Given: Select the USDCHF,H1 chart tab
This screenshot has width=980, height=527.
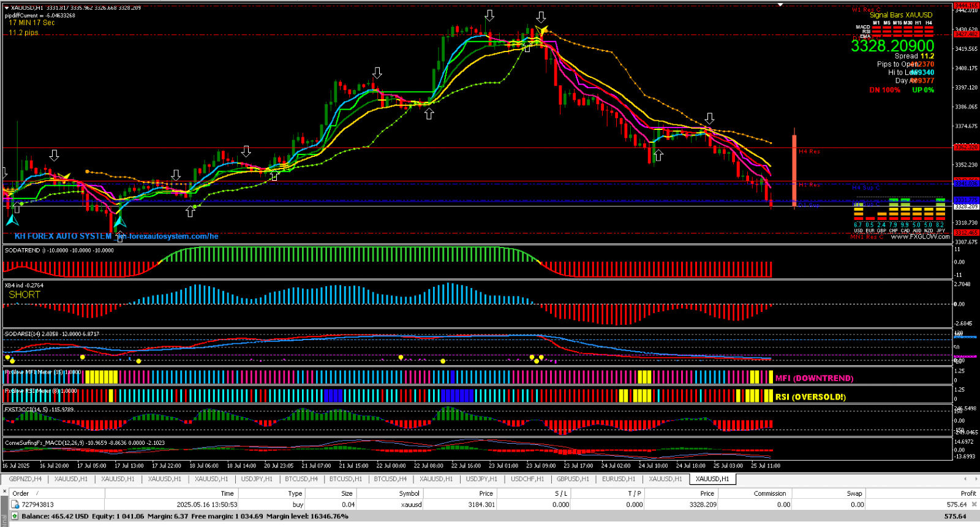Looking at the screenshot, I should pos(527,479).
